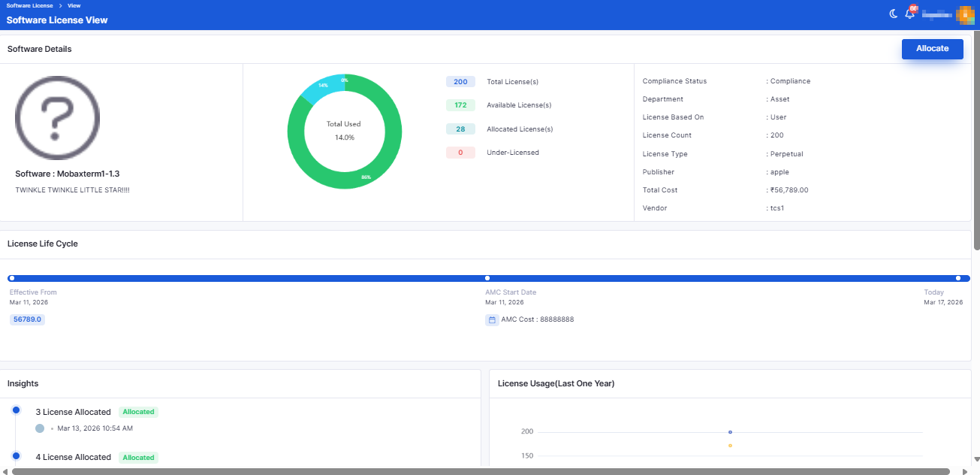Click the Today timeline marker
The height and width of the screenshot is (475, 980).
[x=958, y=278]
